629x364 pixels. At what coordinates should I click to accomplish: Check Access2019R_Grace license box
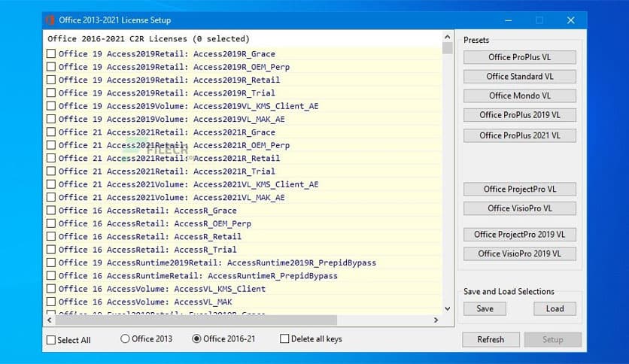click(x=51, y=53)
